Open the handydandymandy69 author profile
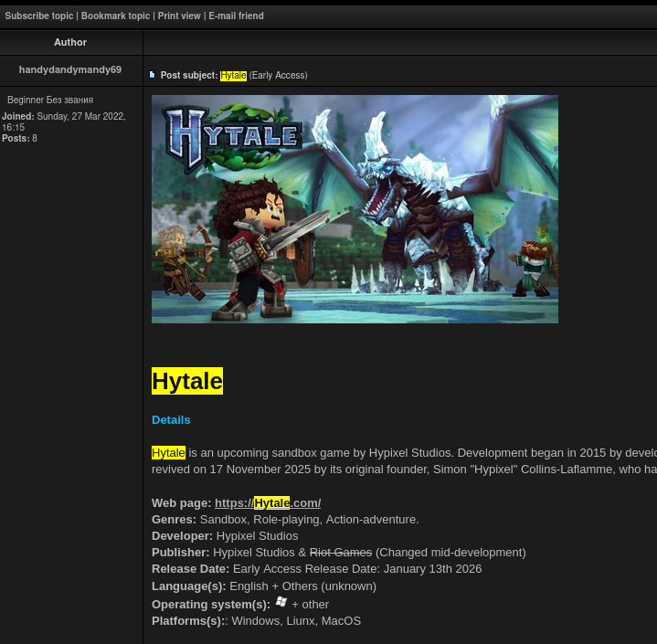 point(70,69)
